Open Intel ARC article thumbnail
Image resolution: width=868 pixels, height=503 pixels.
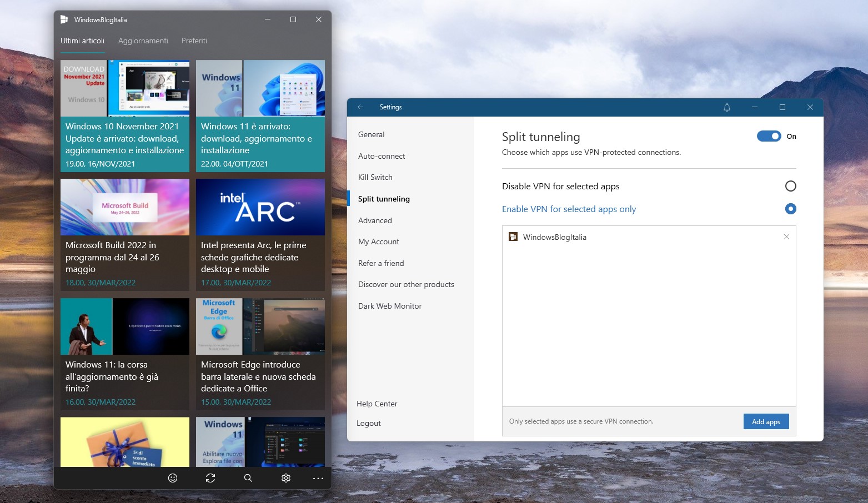pyautogui.click(x=260, y=207)
